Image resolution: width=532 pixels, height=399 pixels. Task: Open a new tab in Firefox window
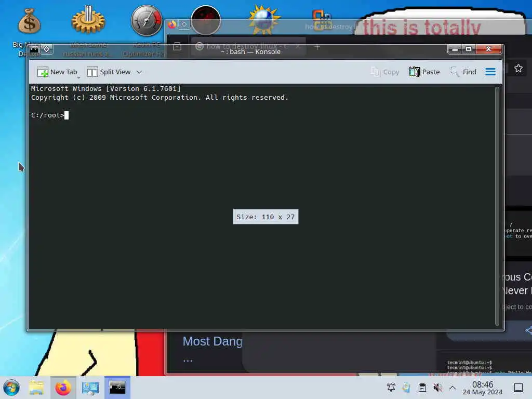[317, 47]
